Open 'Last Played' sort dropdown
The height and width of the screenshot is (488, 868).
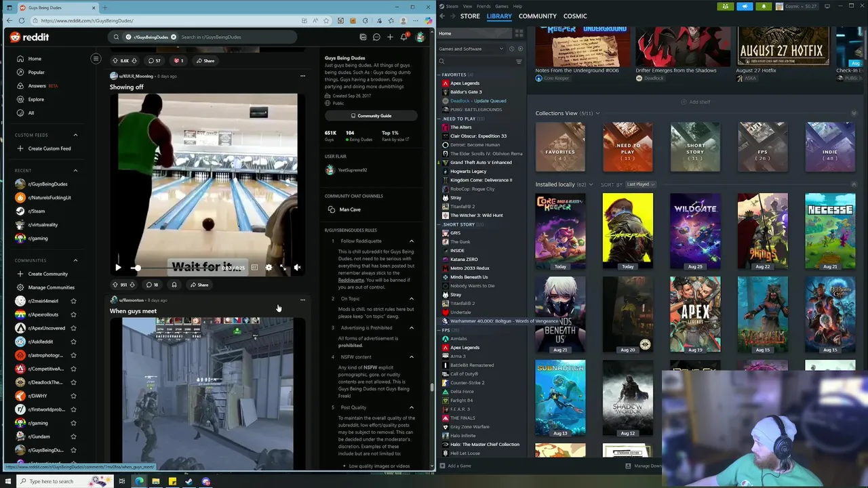pyautogui.click(x=640, y=184)
